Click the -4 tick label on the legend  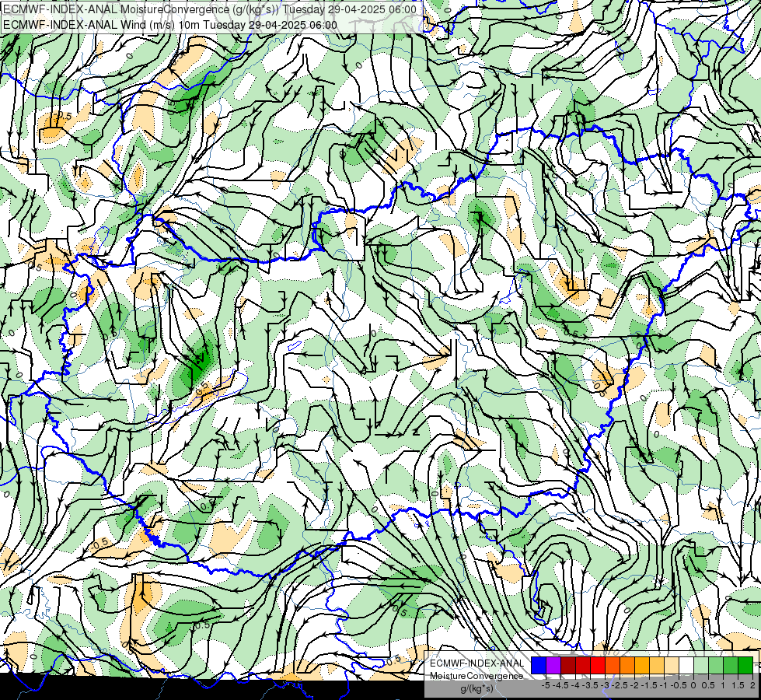[575, 685]
